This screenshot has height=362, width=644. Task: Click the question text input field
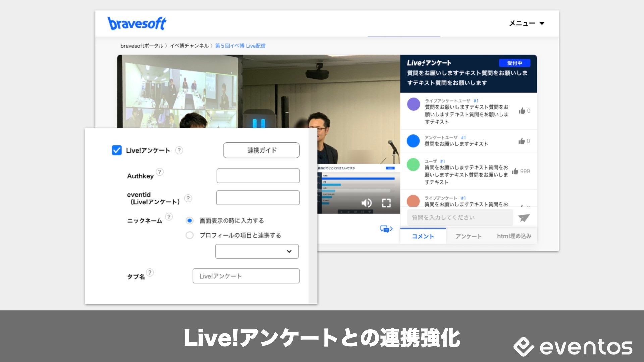pos(460,218)
